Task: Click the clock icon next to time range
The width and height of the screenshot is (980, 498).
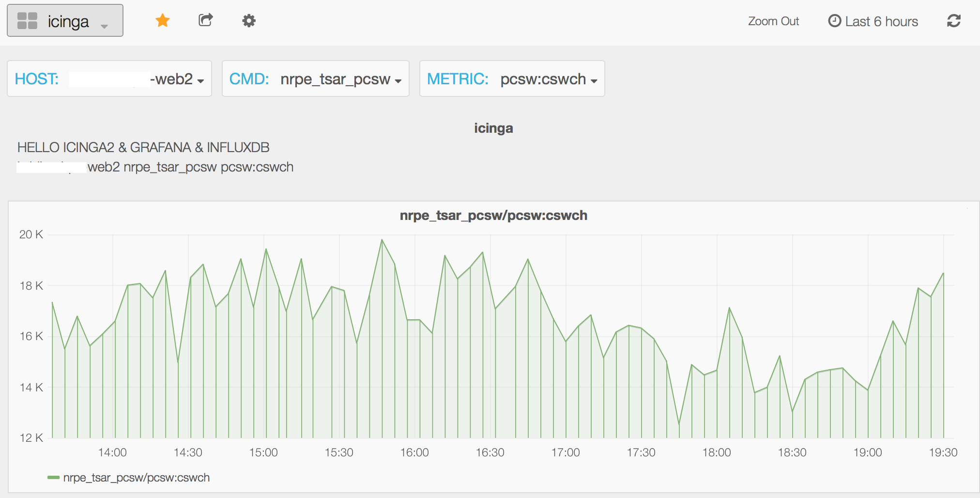Action: pos(834,21)
